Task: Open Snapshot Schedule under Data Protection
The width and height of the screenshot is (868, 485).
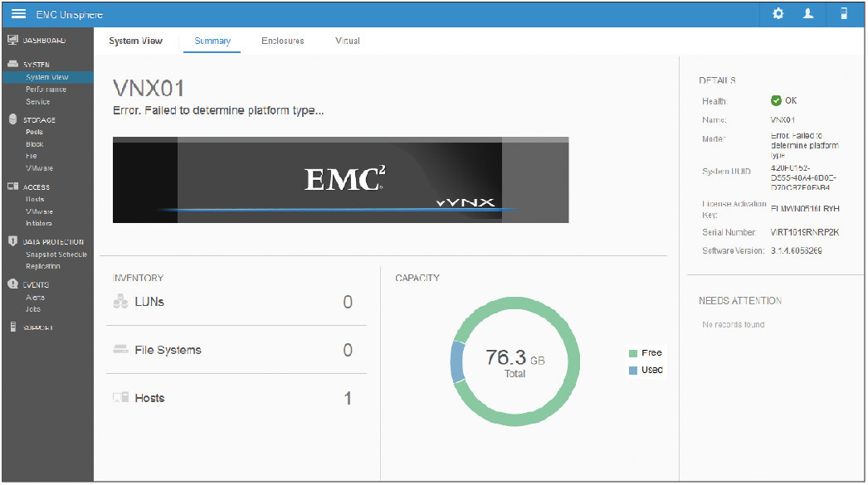Action: pyautogui.click(x=56, y=255)
